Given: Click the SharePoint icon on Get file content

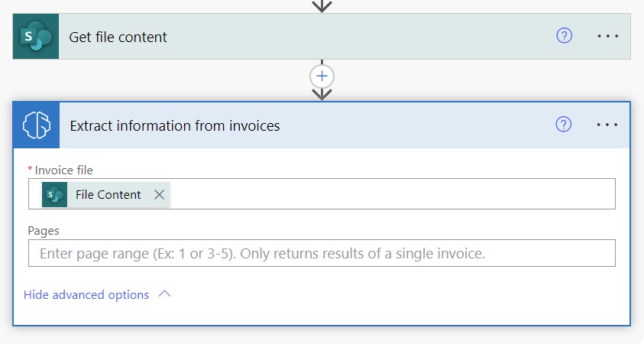Looking at the screenshot, I should (x=36, y=37).
